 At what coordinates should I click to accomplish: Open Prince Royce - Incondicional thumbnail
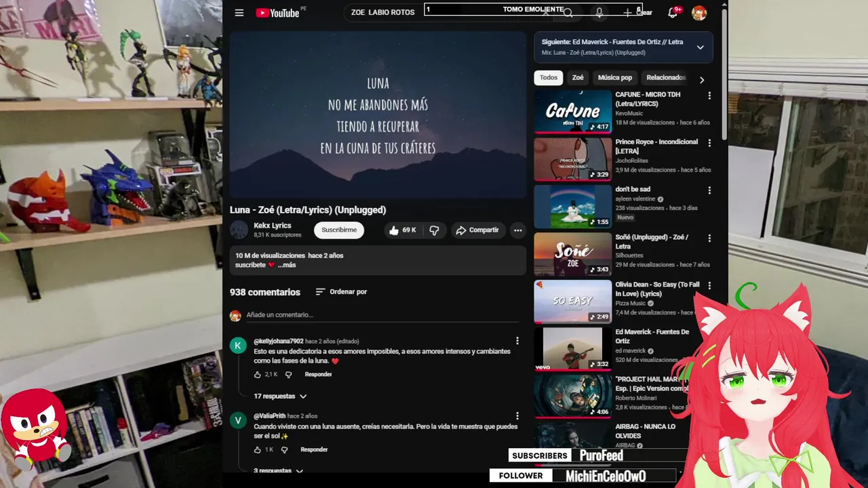(x=572, y=159)
